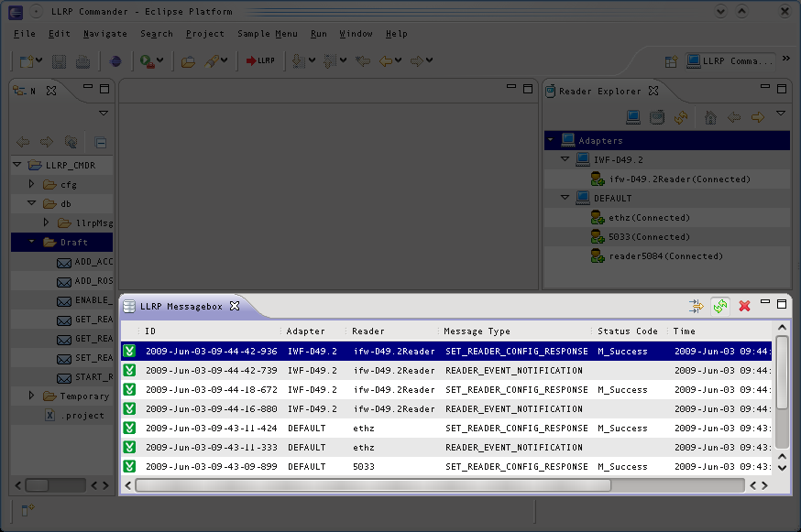The height and width of the screenshot is (532, 801).
Task: Collapse the IWF-D49.2 adapter node
Action: click(565, 158)
